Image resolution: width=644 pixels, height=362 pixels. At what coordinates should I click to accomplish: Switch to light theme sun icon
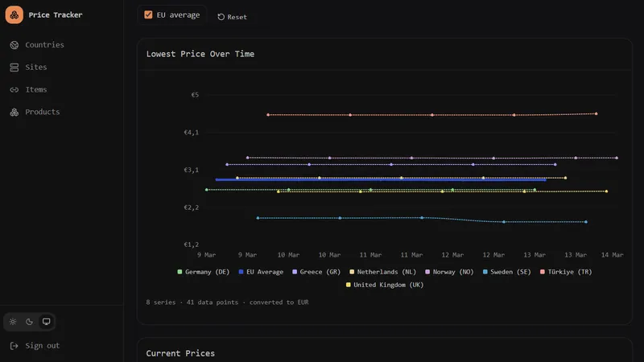click(x=13, y=322)
